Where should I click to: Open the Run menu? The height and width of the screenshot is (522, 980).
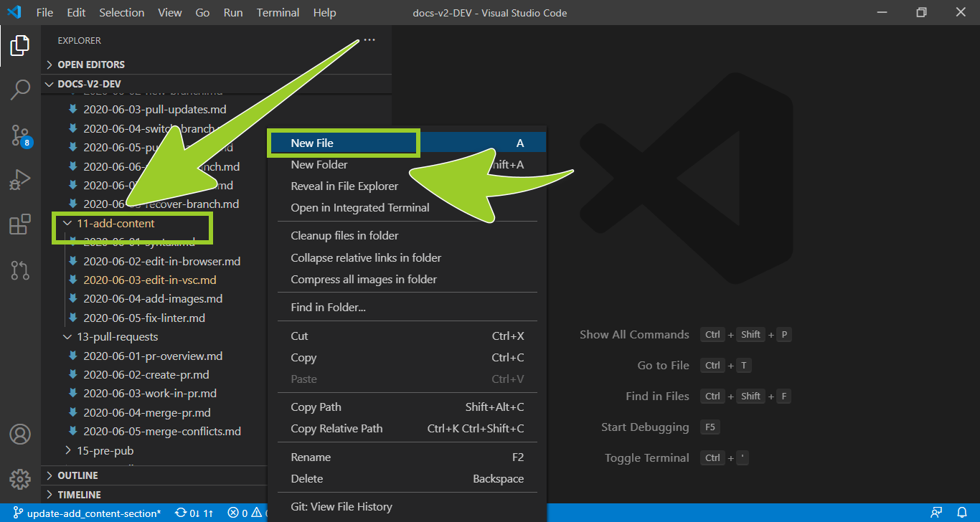233,13
